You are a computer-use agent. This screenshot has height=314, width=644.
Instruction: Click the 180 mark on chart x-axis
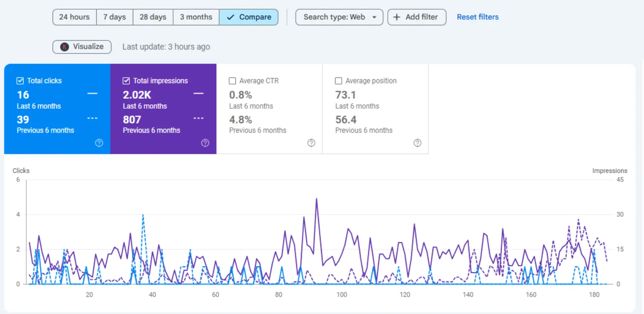(x=594, y=295)
